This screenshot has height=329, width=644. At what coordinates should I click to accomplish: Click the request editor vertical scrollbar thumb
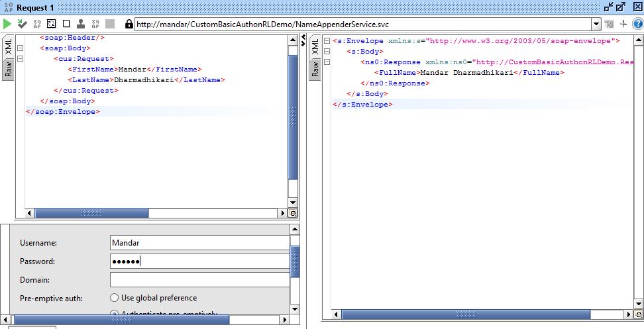(293, 117)
